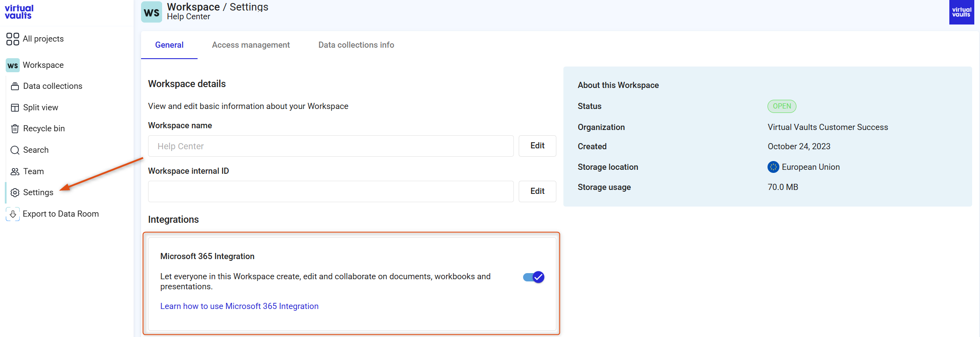Open Search from sidebar
This screenshot has width=980, height=337.
coord(35,150)
